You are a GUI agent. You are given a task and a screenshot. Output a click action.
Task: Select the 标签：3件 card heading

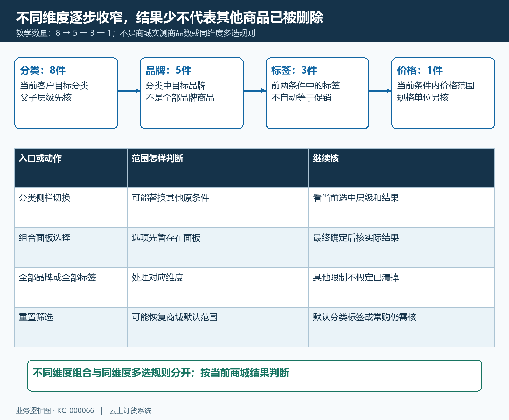pyautogui.click(x=294, y=70)
